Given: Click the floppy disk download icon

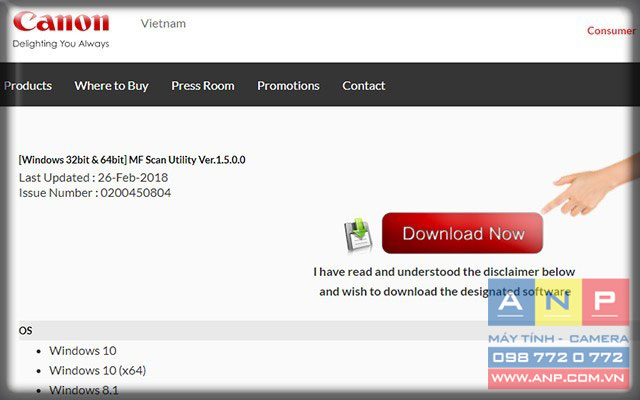Looking at the screenshot, I should tap(358, 234).
